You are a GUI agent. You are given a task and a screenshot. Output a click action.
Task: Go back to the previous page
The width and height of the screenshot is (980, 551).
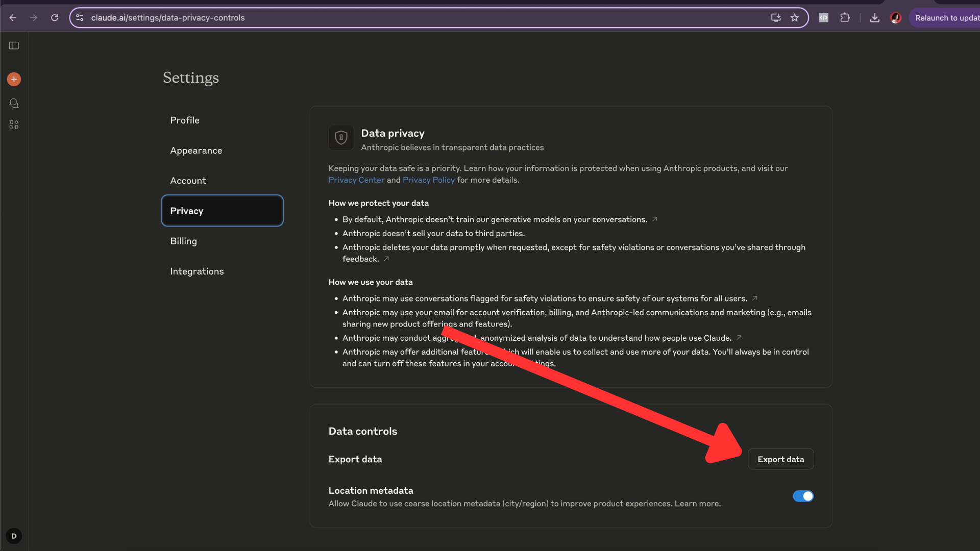pyautogui.click(x=13, y=18)
